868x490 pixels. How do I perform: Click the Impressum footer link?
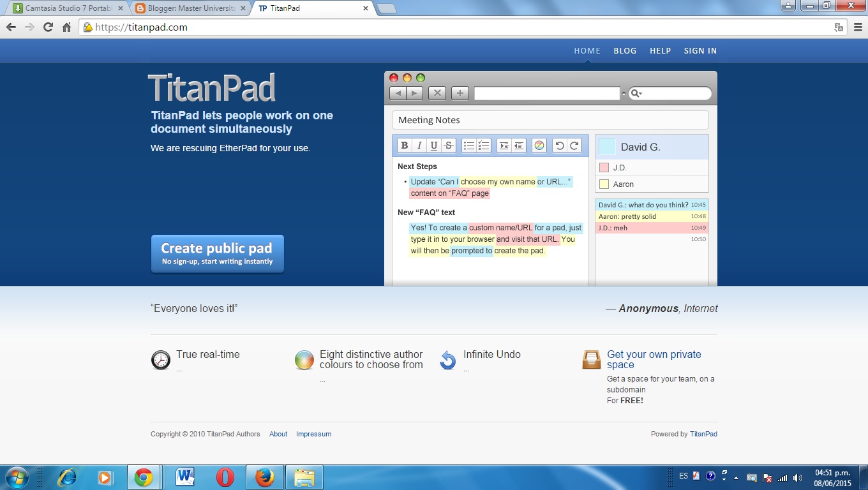(x=313, y=434)
